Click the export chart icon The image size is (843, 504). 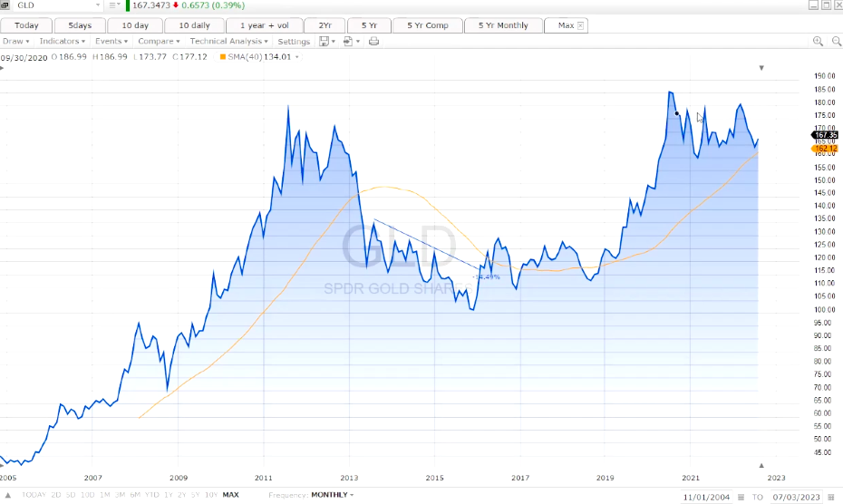349,42
